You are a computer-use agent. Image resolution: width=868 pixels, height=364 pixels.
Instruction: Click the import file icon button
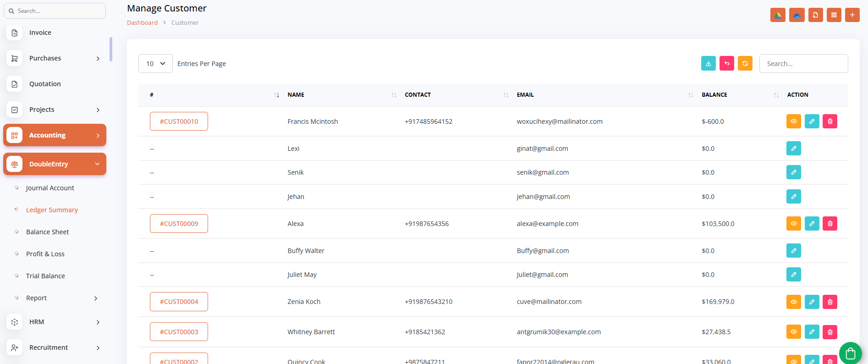(x=815, y=15)
